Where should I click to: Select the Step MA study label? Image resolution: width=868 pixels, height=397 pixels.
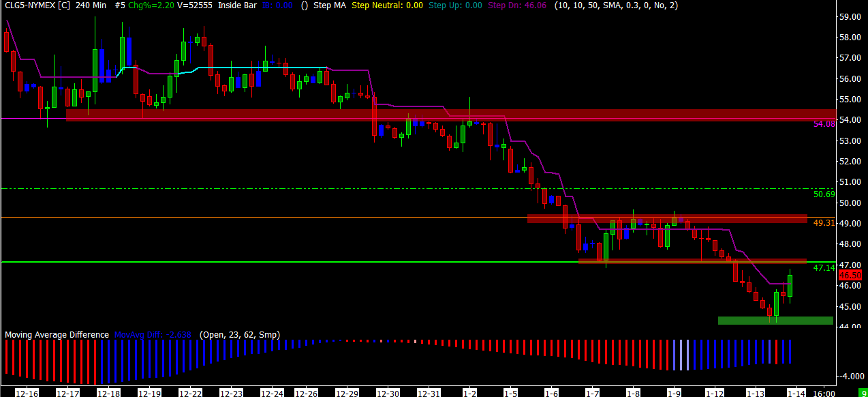(x=330, y=5)
